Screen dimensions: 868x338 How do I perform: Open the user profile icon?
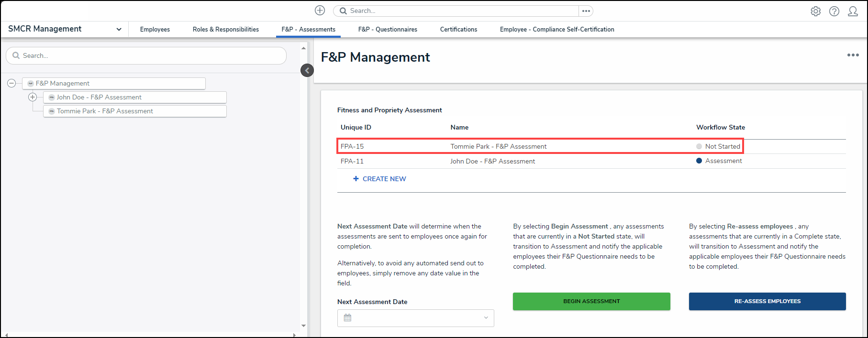(853, 11)
